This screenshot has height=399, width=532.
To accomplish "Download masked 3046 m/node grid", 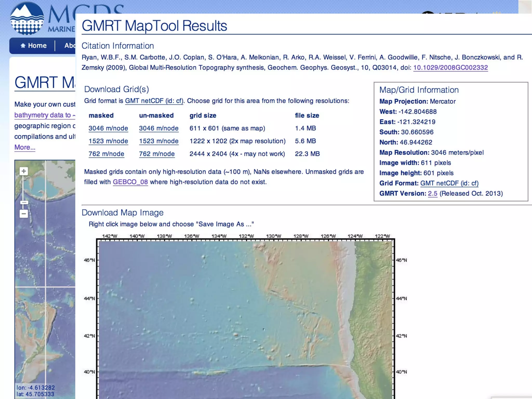I will tap(108, 128).
